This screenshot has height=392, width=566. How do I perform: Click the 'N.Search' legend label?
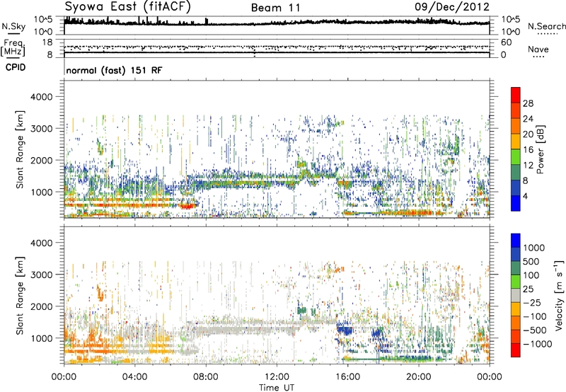[x=547, y=26]
